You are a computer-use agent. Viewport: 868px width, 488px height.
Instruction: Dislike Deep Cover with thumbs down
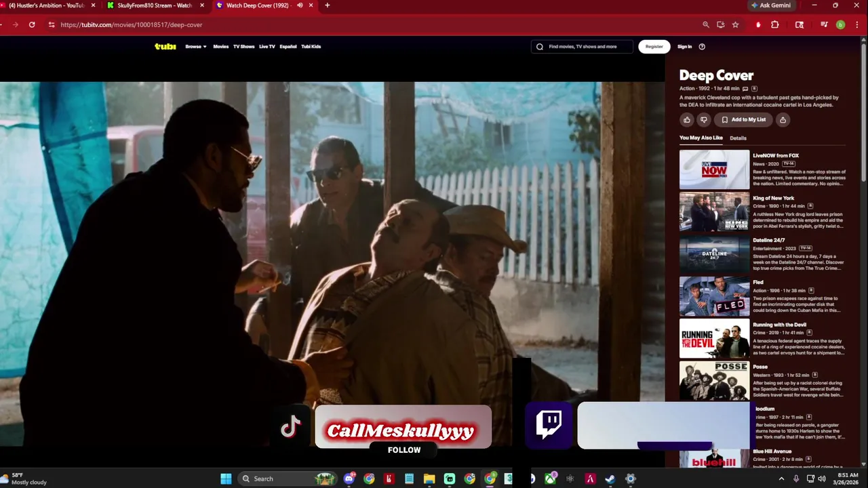point(704,120)
